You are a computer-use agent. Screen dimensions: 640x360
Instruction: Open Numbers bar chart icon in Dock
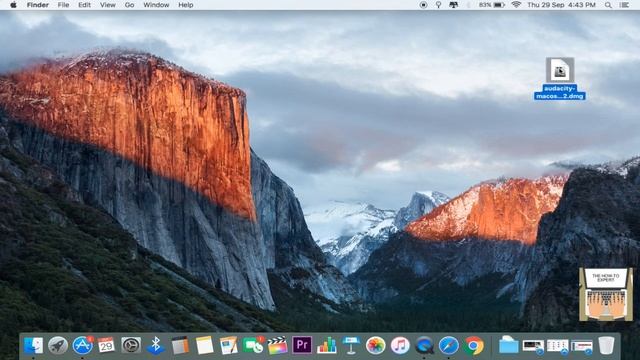327,345
